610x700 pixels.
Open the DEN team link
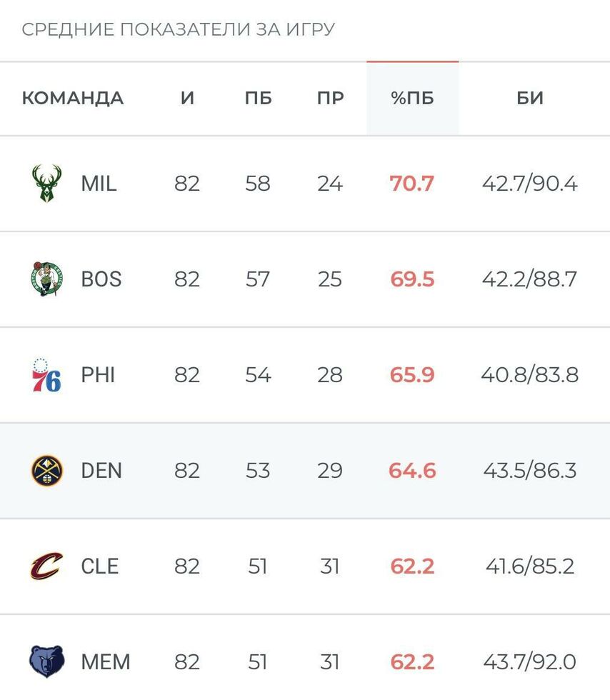(101, 471)
